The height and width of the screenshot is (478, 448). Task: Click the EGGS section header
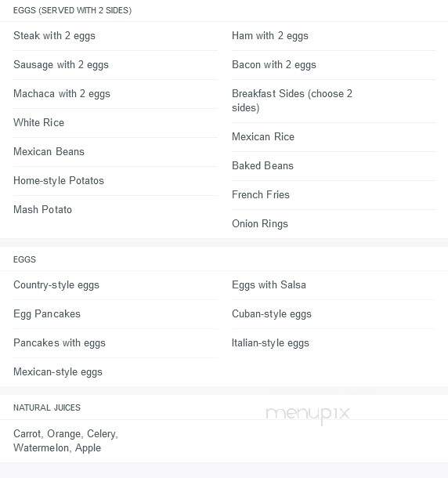click(x=25, y=259)
